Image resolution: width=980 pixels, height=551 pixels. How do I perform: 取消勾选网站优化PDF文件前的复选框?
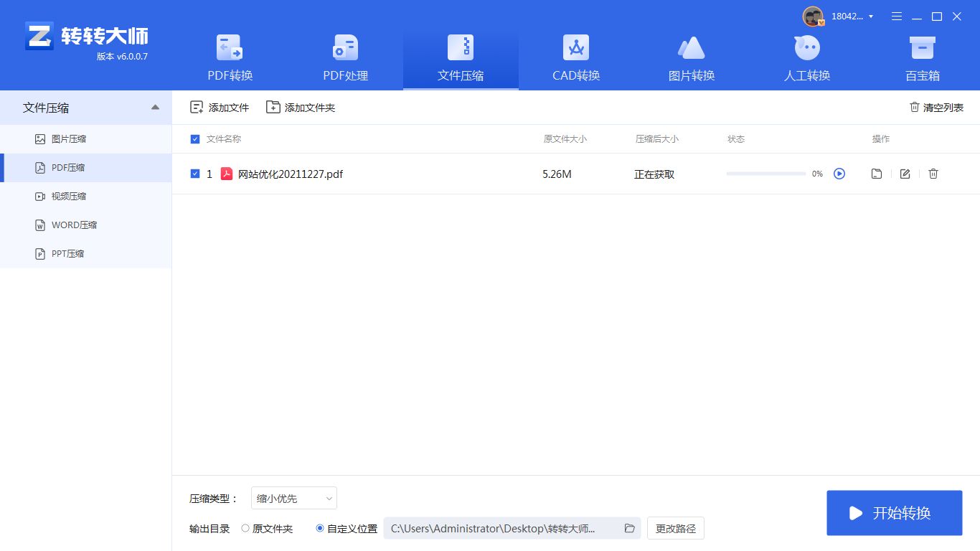[194, 174]
